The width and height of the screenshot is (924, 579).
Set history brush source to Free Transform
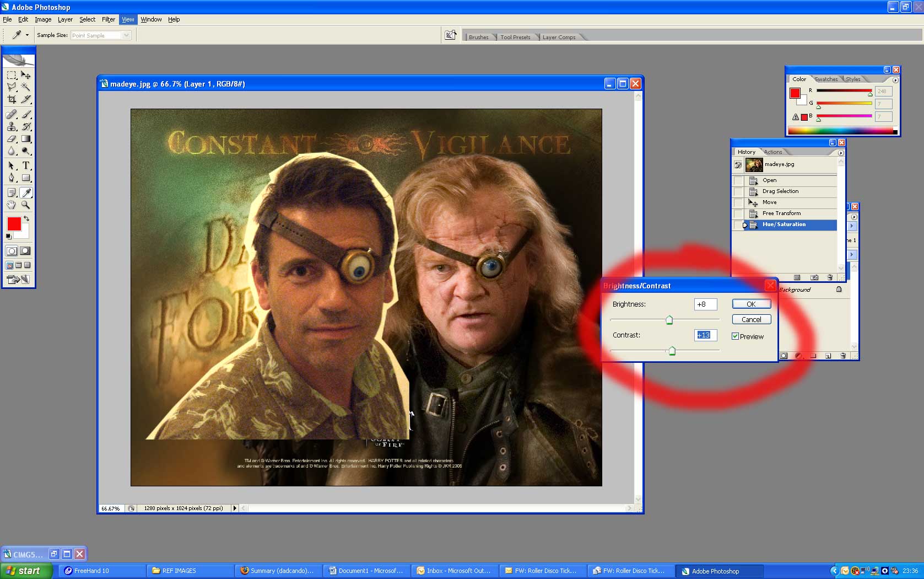pyautogui.click(x=738, y=213)
